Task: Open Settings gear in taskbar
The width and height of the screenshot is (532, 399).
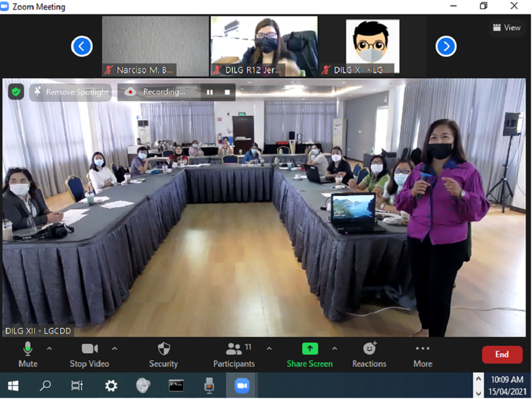Action: tap(111, 386)
